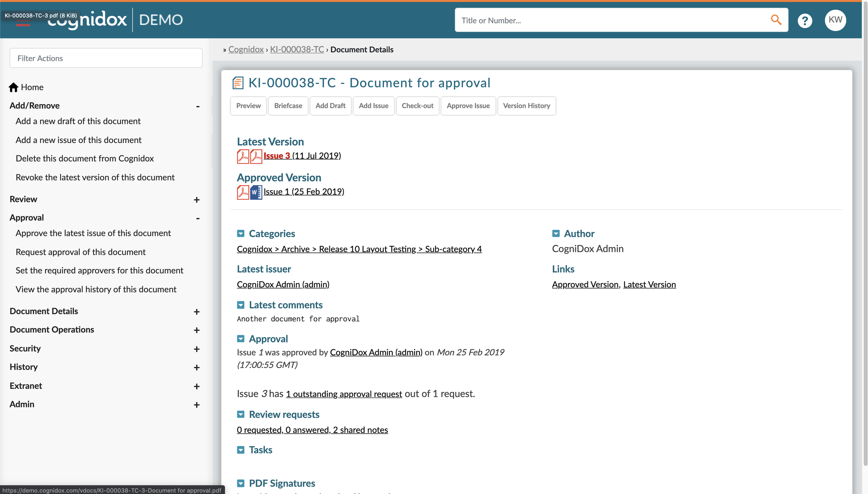Expand the Review sidebar section
This screenshot has width=868, height=494.
pos(196,200)
